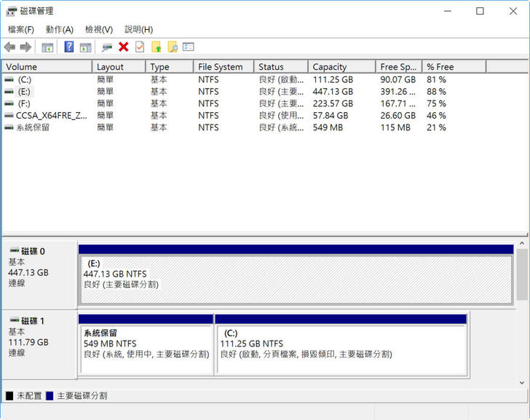Click the blue Help question mark icon
The image size is (530, 420).
(69, 47)
